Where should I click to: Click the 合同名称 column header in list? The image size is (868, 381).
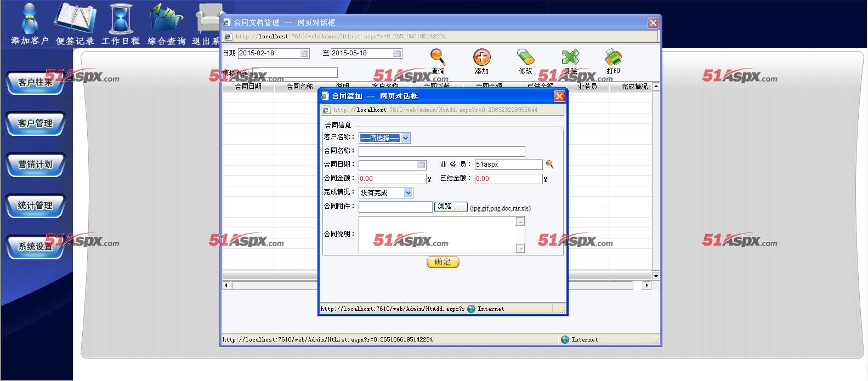(299, 87)
